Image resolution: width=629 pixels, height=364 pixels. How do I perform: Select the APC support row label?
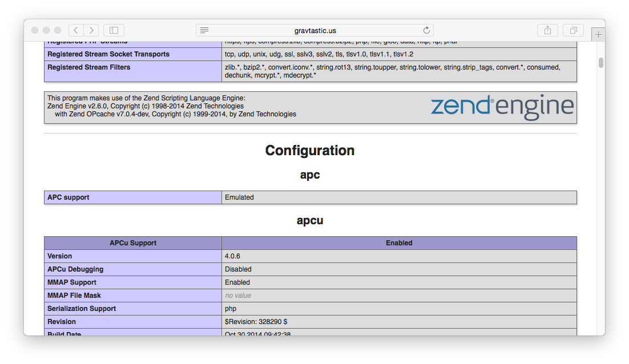pos(68,197)
